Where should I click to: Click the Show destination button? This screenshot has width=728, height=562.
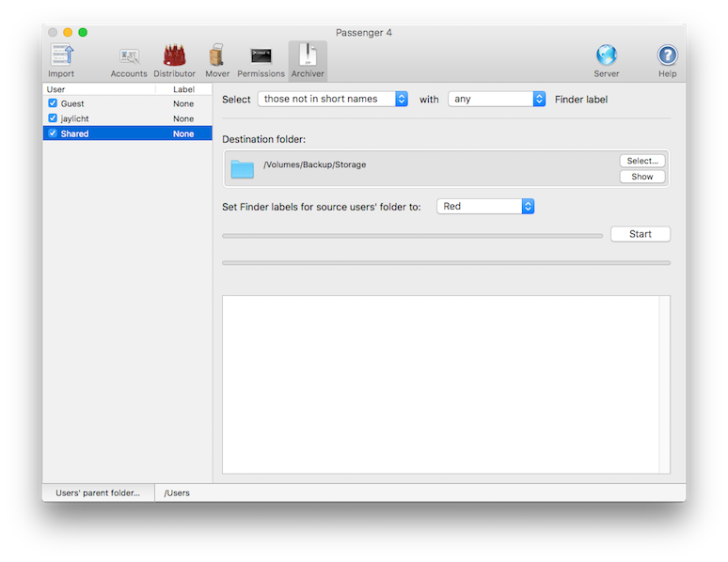642,177
